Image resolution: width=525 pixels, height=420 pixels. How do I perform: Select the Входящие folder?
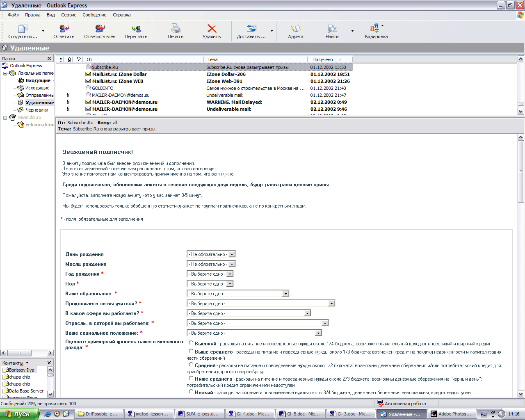[38, 80]
